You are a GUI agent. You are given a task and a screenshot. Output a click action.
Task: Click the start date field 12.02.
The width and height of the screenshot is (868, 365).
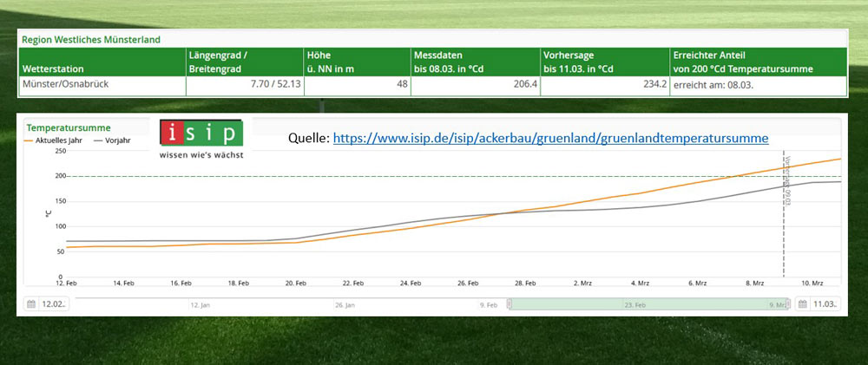point(54,304)
